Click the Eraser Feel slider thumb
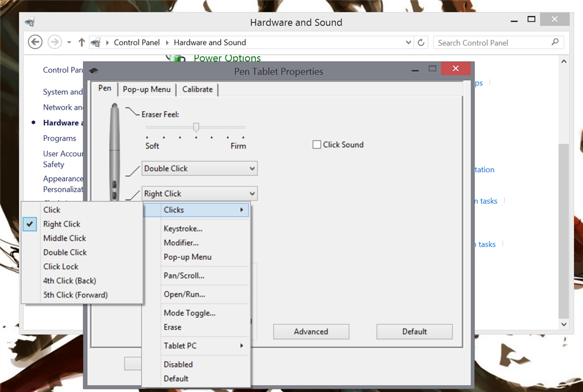This screenshot has width=583, height=392. coord(196,127)
